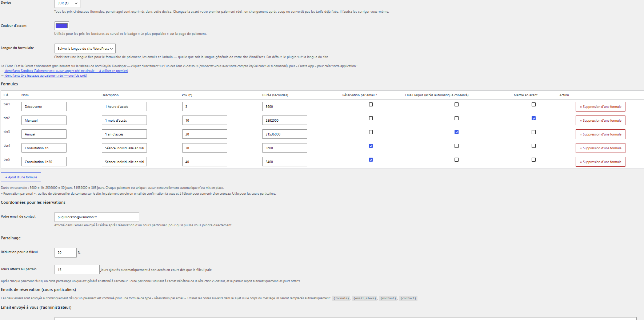Add a new formula
The height and width of the screenshot is (320, 644).
[21, 177]
